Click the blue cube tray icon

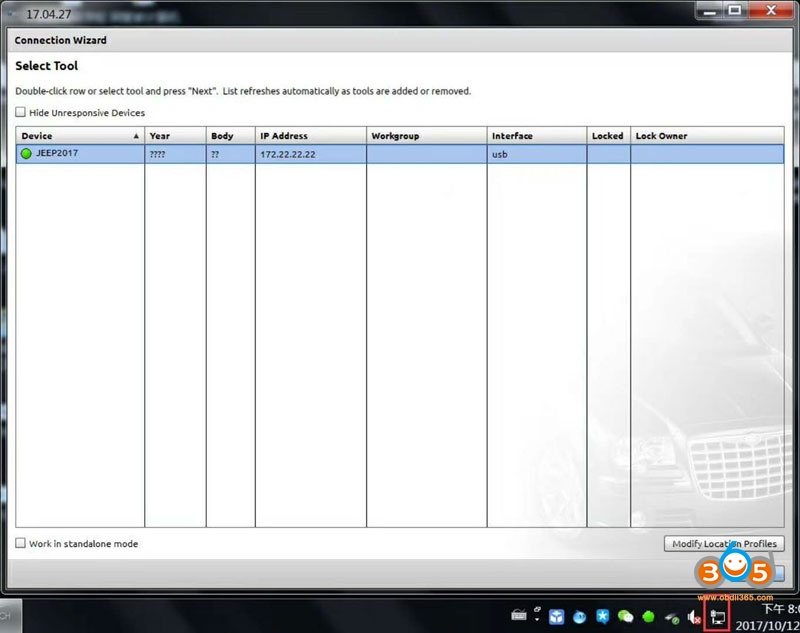point(557,617)
